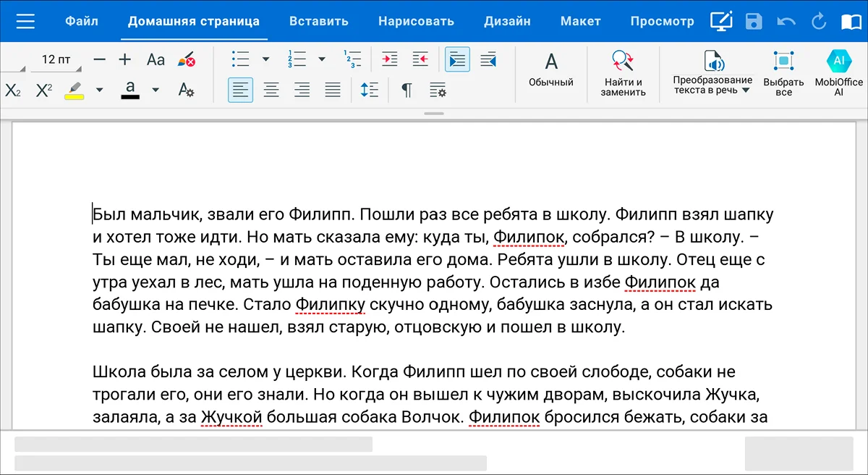Switch to edit mode via pencil-screen icon
The height and width of the screenshot is (475, 868).
tap(720, 21)
